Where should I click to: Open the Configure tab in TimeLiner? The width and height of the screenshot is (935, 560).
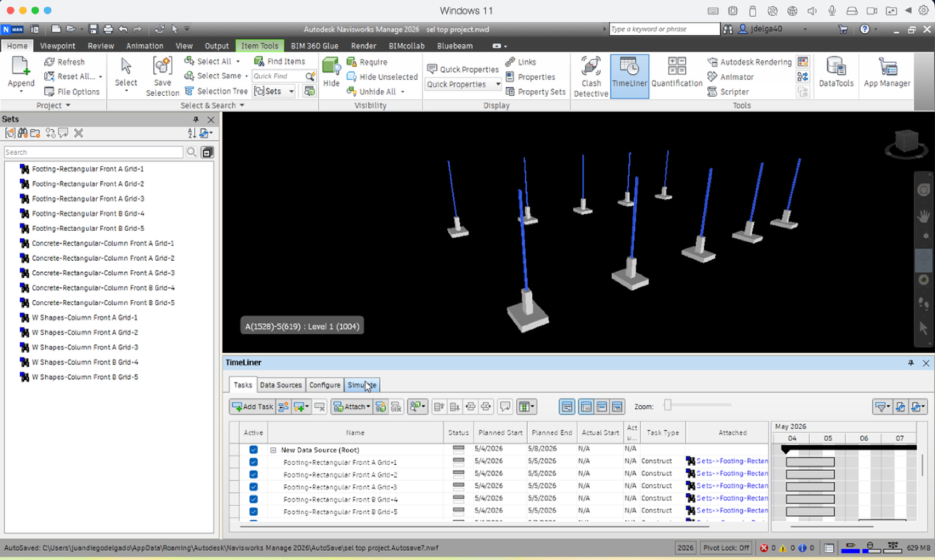coord(325,385)
